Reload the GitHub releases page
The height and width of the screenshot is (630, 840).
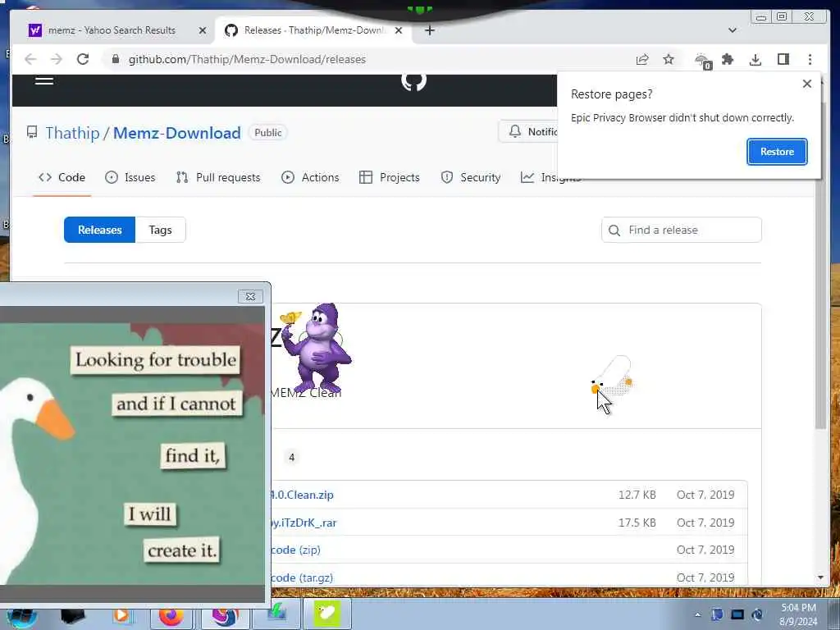83,59
